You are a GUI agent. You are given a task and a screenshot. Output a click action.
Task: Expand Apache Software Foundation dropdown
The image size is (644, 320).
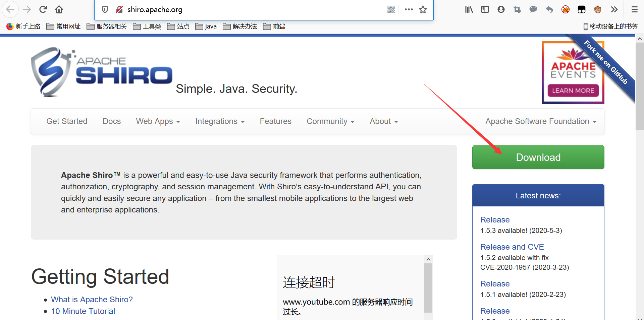pos(541,121)
